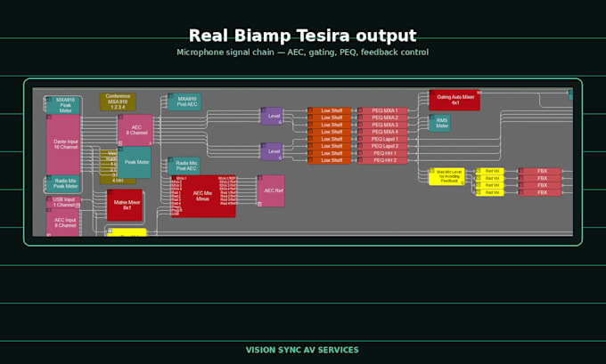The image size is (606, 364).
Task: Open the PEQ HH 2 block
Action: (x=382, y=160)
